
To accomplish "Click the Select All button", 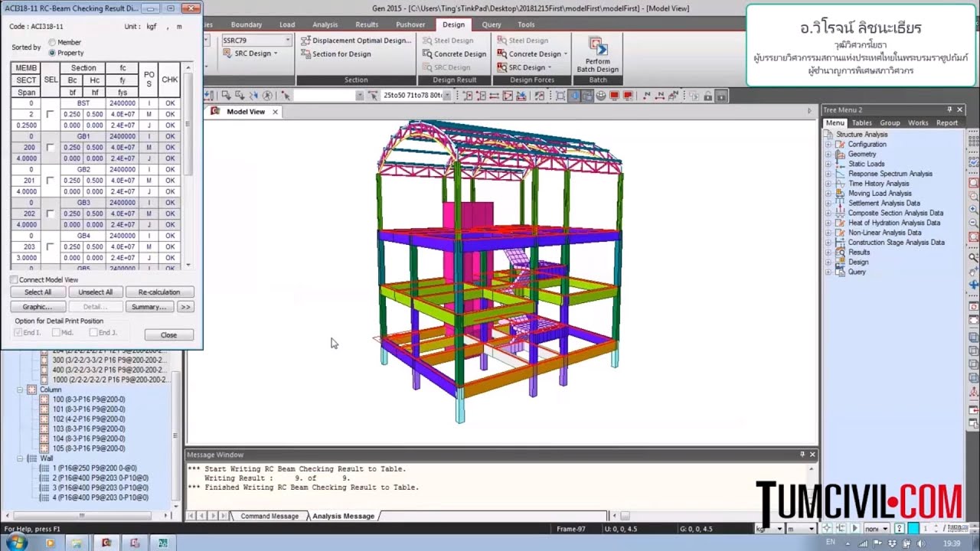I will coord(38,292).
